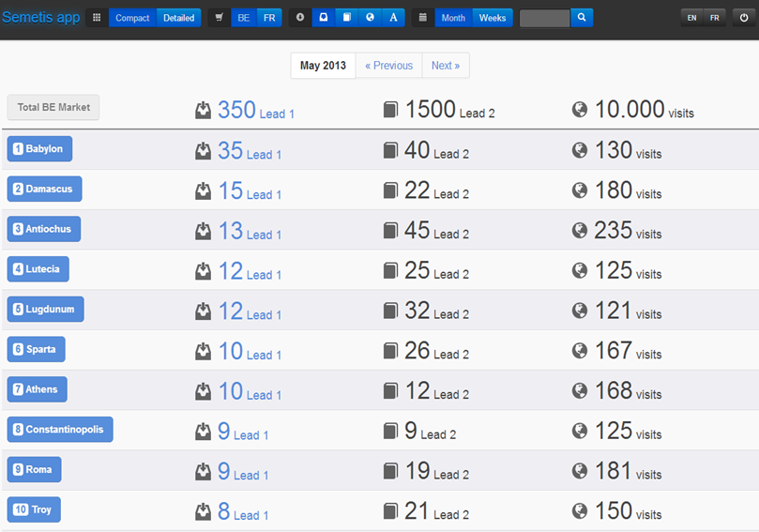759x532 pixels.
Task: Click the book icon in top toolbar
Action: tap(347, 18)
